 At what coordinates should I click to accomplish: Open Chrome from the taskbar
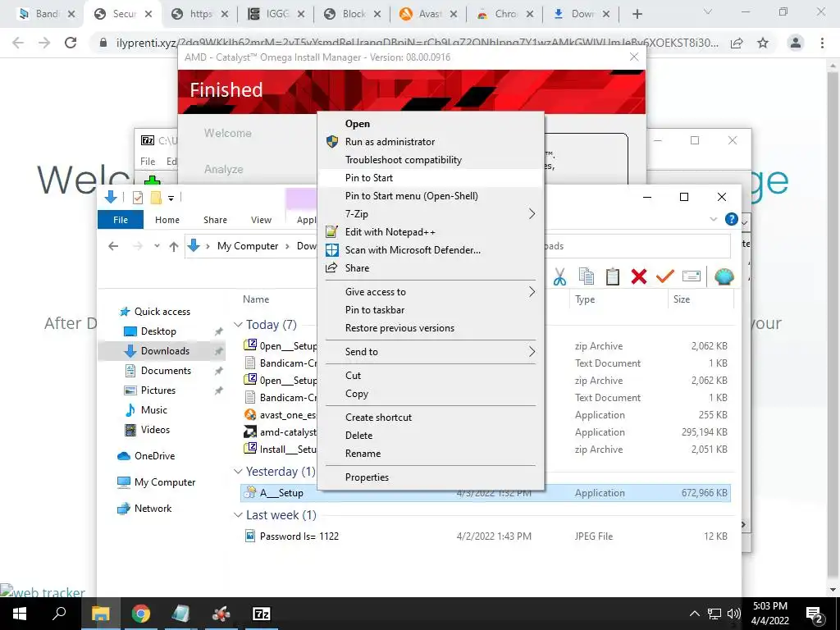[x=141, y=614]
